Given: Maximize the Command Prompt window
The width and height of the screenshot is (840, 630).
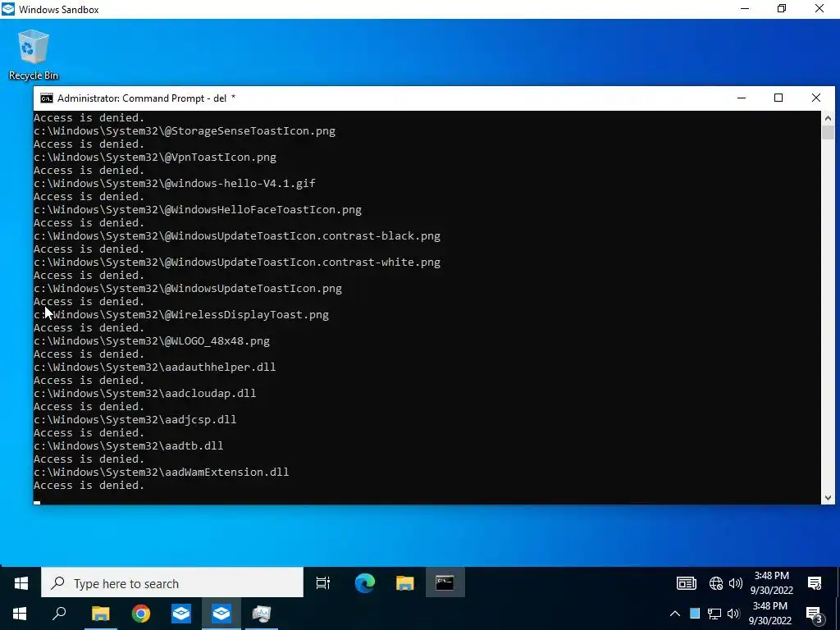Looking at the screenshot, I should 778,98.
